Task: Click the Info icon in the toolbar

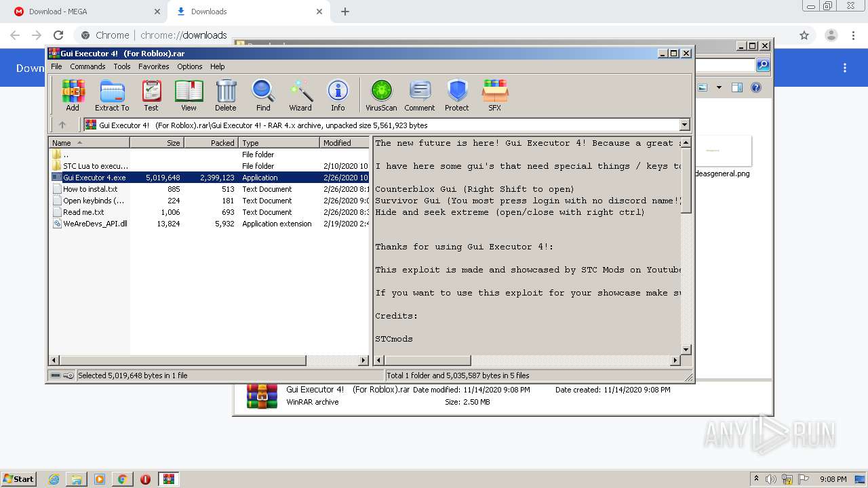Action: pos(338,95)
